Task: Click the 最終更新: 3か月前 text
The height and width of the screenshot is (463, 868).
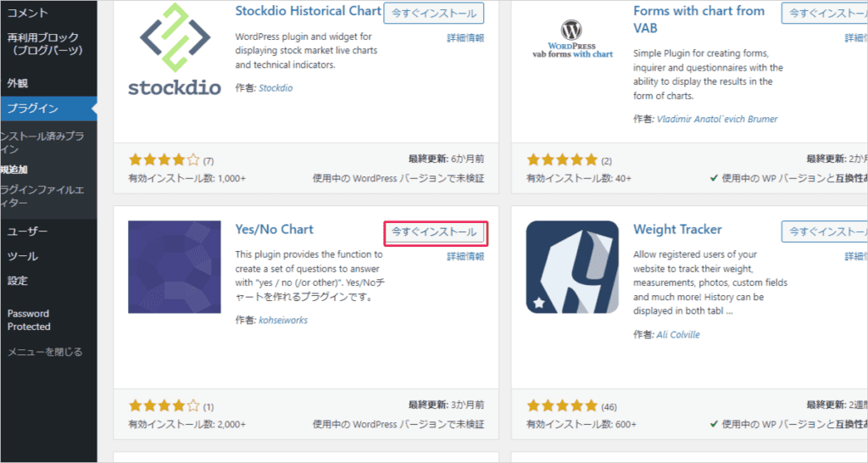Action: coord(446,404)
